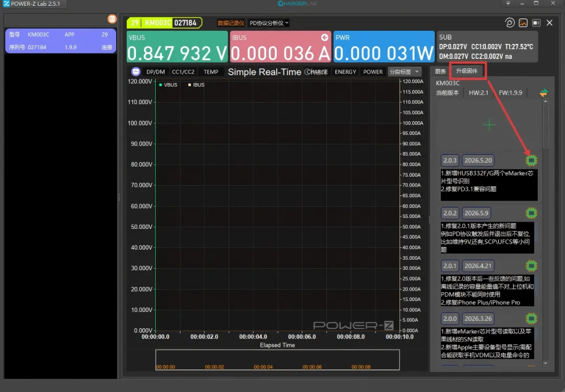Viewport: 565px width, 392px height.
Task: Flash firmware 2.0.1 via chip icon
Action: (x=531, y=266)
